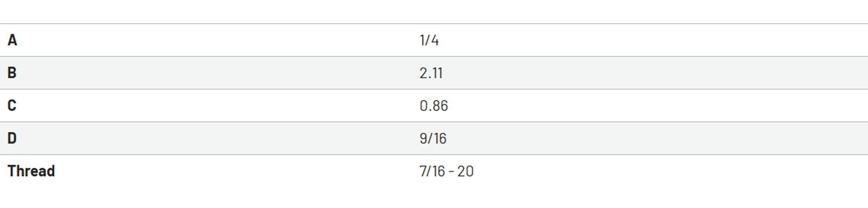The width and height of the screenshot is (868, 208).
Task: Select the 9/16 value for D
Action: click(x=433, y=138)
